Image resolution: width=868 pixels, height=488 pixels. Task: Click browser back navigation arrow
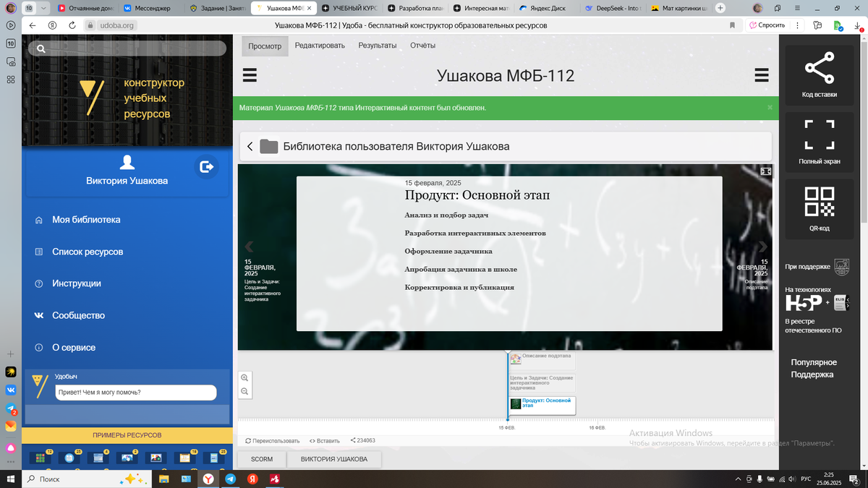click(x=33, y=25)
